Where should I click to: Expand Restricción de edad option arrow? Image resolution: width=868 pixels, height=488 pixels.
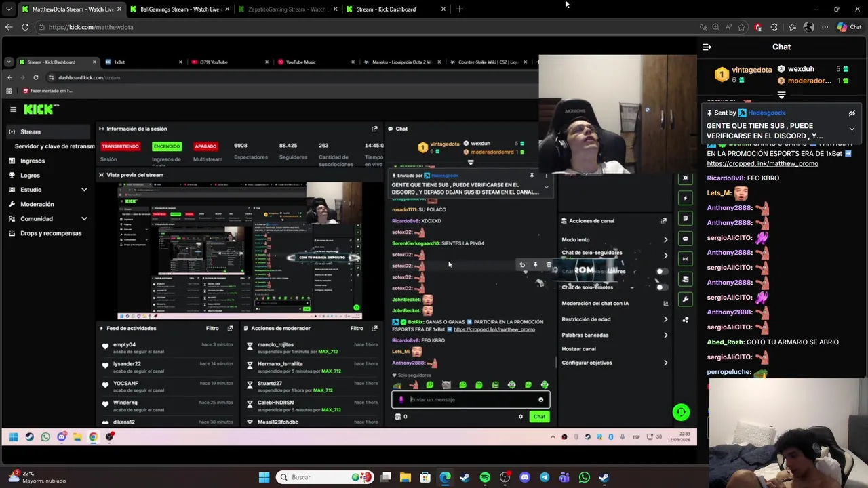coord(665,319)
